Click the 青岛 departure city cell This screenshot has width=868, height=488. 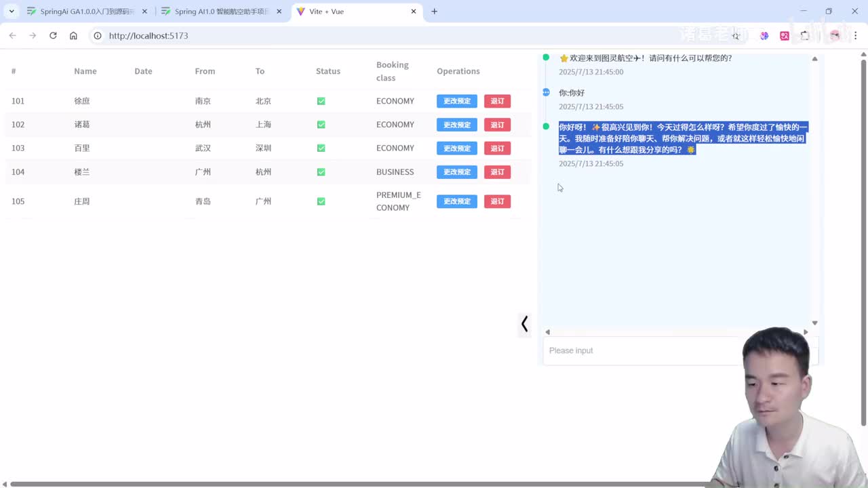[203, 201]
